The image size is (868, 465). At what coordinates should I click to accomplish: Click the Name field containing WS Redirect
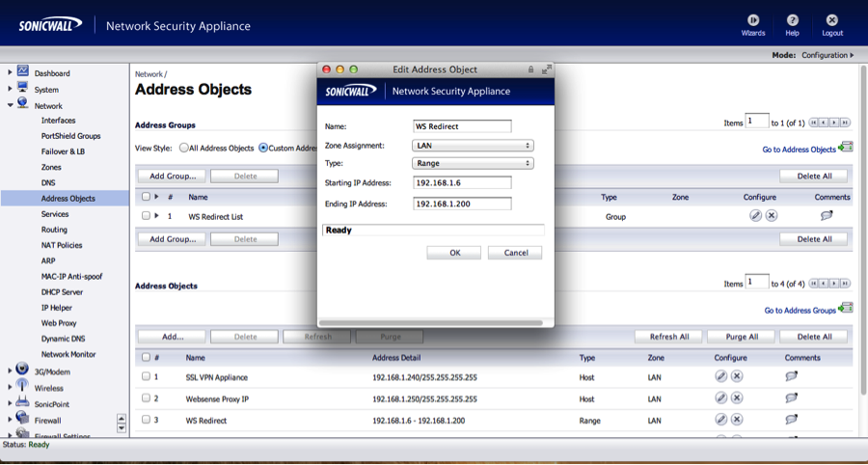coord(462,126)
